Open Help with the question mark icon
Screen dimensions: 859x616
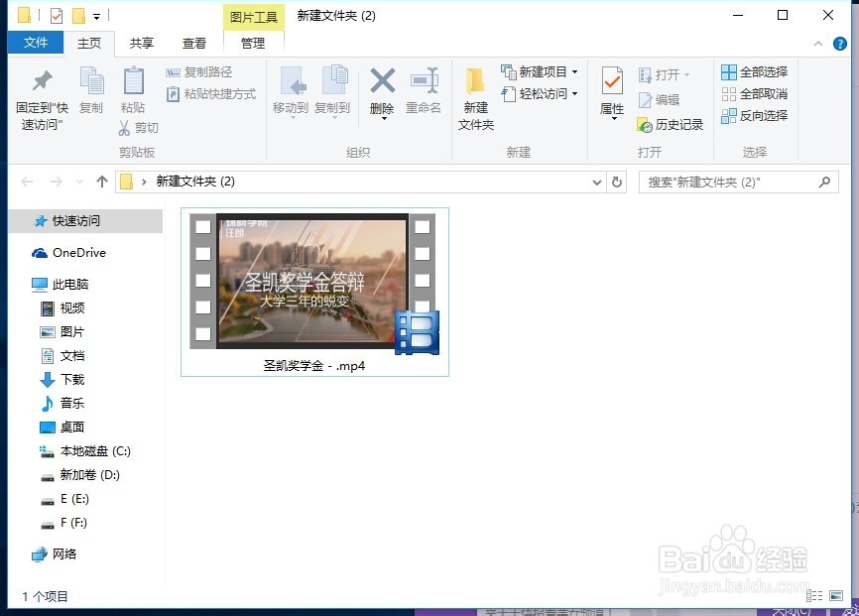(840, 44)
